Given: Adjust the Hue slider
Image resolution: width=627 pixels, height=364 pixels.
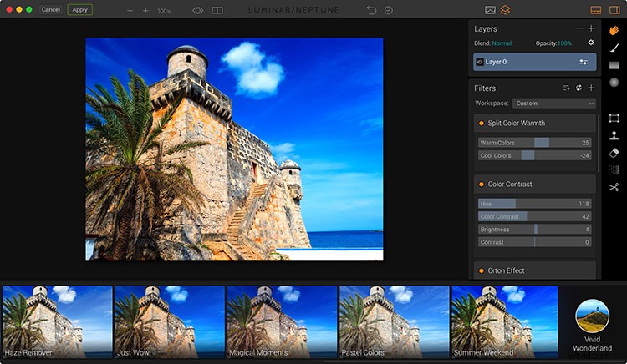Looking at the screenshot, I should 535,204.
